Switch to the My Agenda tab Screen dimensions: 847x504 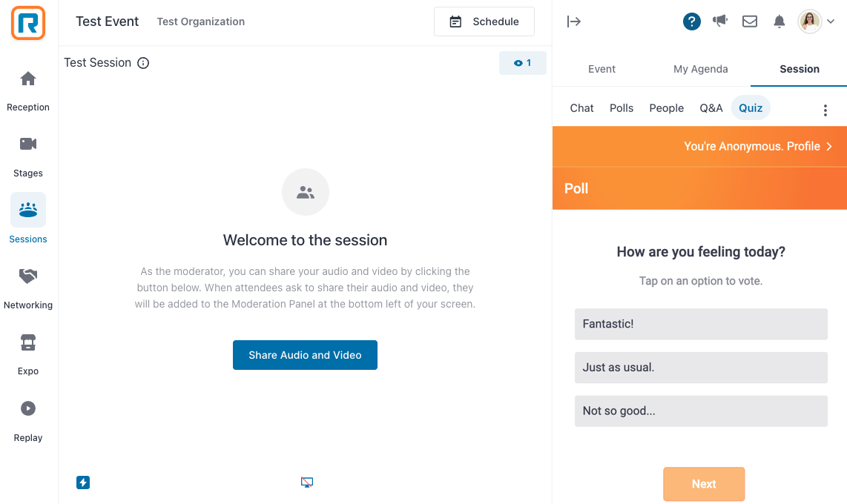[701, 69]
